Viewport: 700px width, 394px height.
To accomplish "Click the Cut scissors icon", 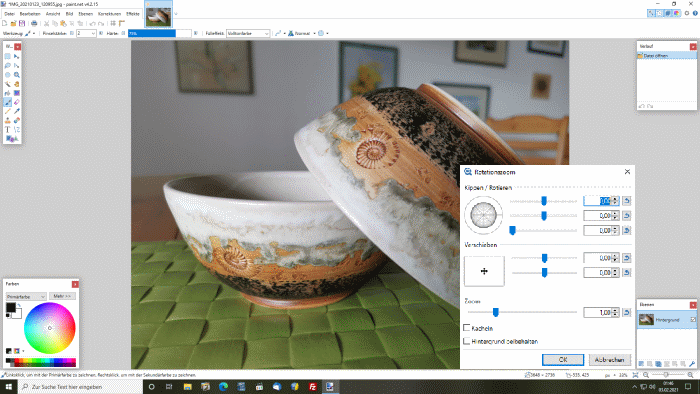I will 46,23.
